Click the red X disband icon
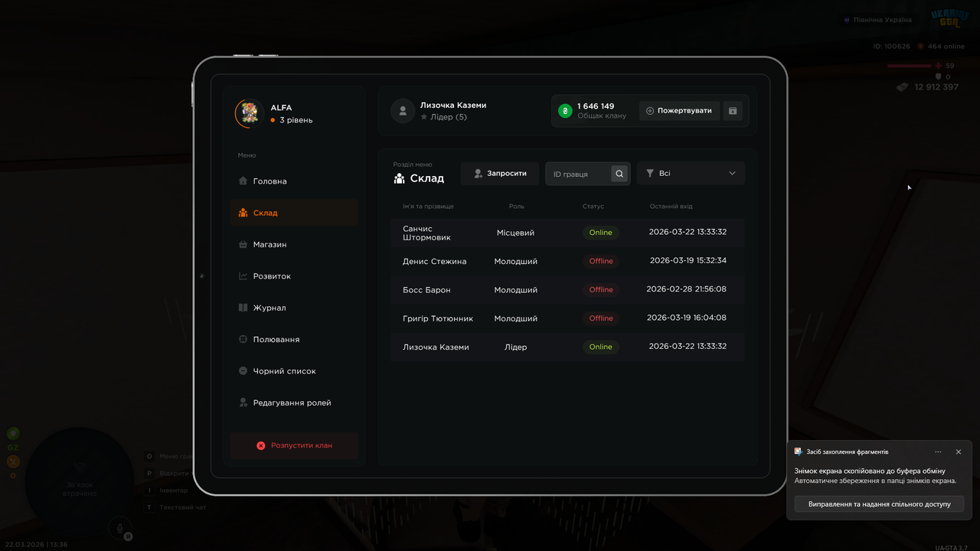 click(x=260, y=445)
